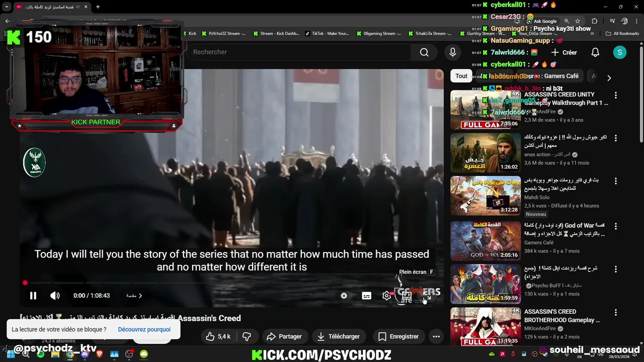This screenshot has width=644, height=362.
Task: Open the account avatar labeled S
Action: coord(619,52)
